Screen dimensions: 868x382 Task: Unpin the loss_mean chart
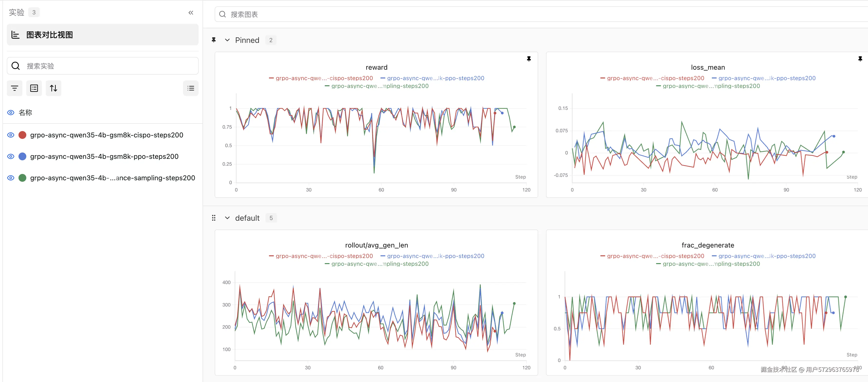point(860,59)
